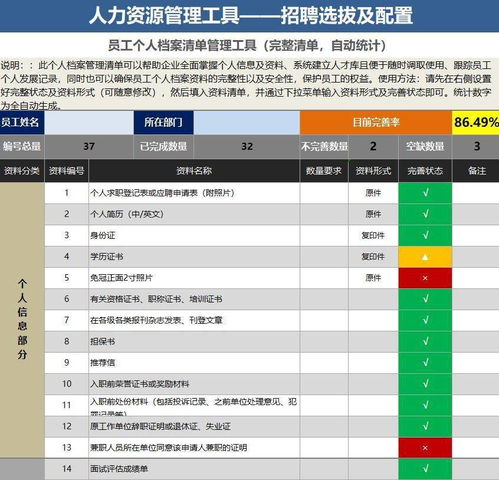Select the 员工姓名 blank input cell

(x=89, y=123)
